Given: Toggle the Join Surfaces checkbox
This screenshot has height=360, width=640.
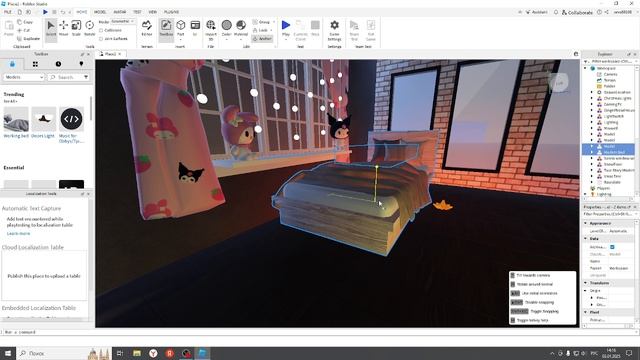Looking at the screenshot, I should coord(101,39).
